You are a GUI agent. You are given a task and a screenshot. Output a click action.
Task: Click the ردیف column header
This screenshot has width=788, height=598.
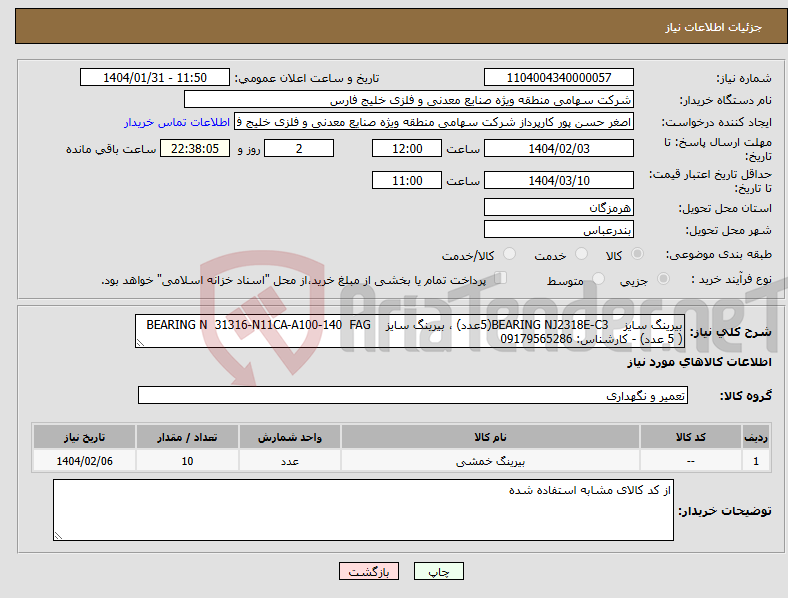(x=756, y=437)
